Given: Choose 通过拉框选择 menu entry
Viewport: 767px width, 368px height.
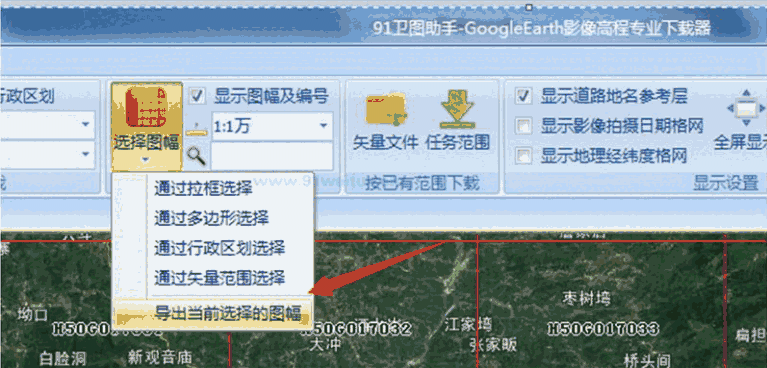Looking at the screenshot, I should (x=213, y=188).
